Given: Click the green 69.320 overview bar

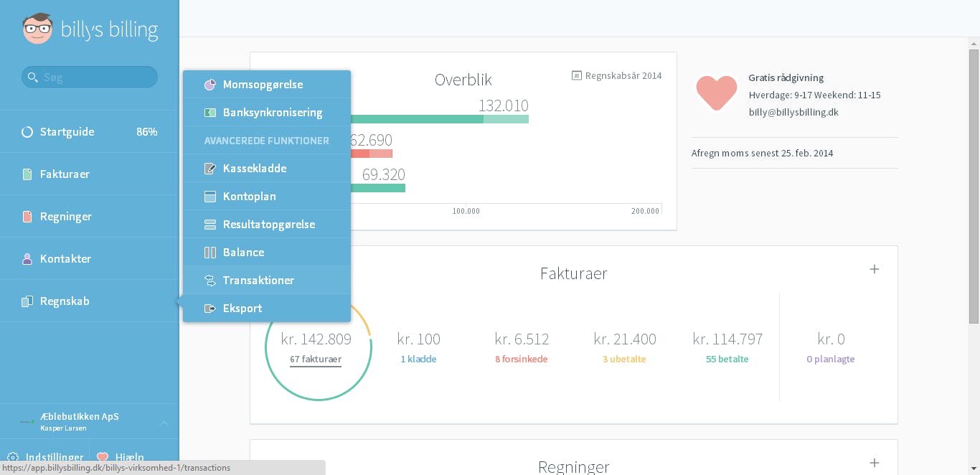Looking at the screenshot, I should (x=378, y=187).
